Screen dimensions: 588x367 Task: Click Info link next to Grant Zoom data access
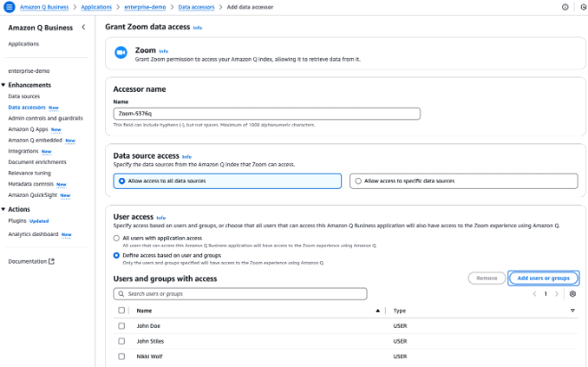click(197, 28)
